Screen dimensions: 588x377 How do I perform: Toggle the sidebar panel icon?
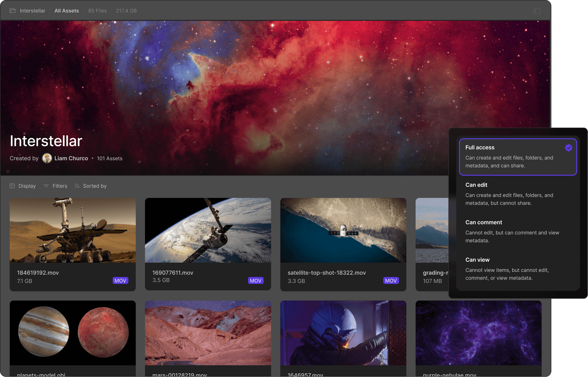(x=537, y=11)
